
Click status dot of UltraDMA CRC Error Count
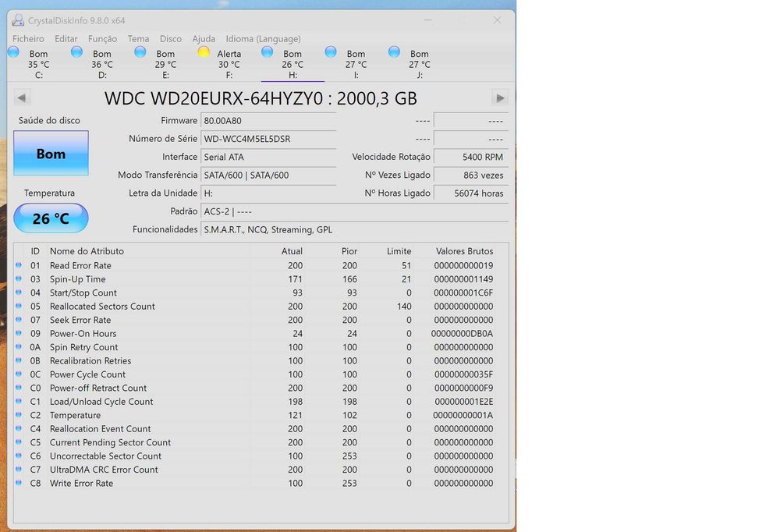pyautogui.click(x=19, y=470)
